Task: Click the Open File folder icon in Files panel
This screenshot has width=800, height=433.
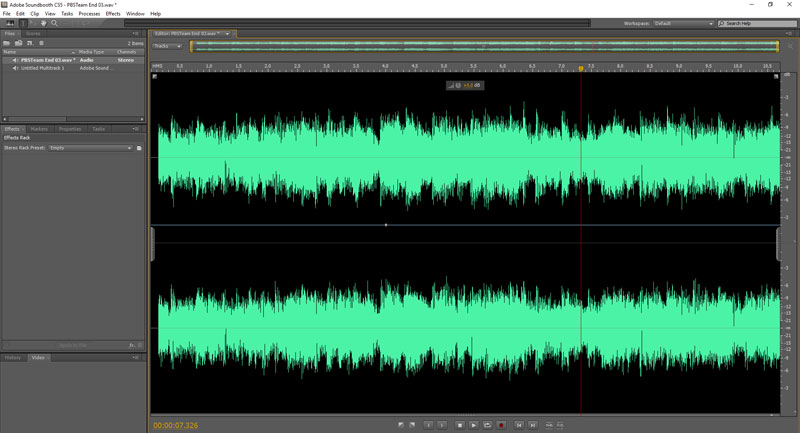Action: click(x=7, y=43)
